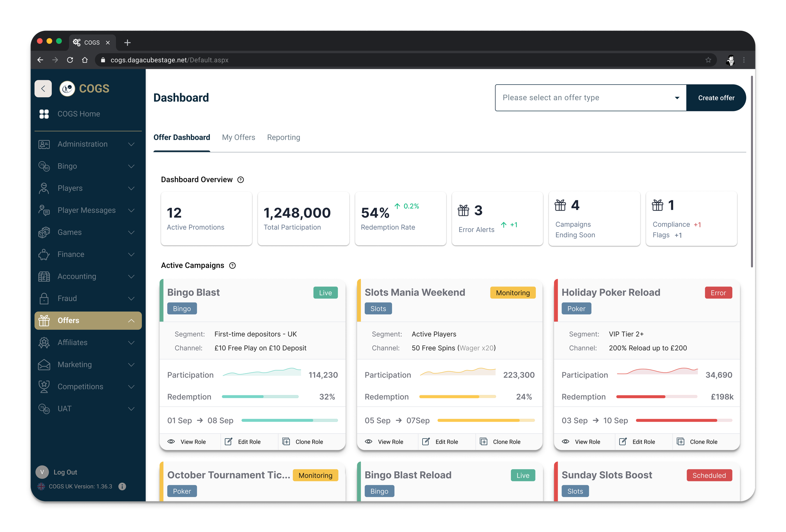Viewport: 786px width, 532px height.
Task: Click View Role eye on Slots Mania Weekend
Action: tap(369, 442)
